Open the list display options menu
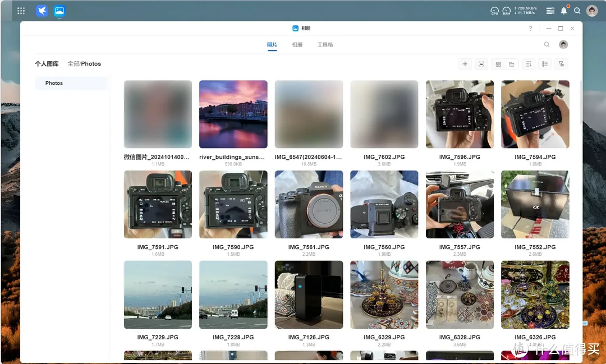The height and width of the screenshot is (364, 606). (545, 64)
